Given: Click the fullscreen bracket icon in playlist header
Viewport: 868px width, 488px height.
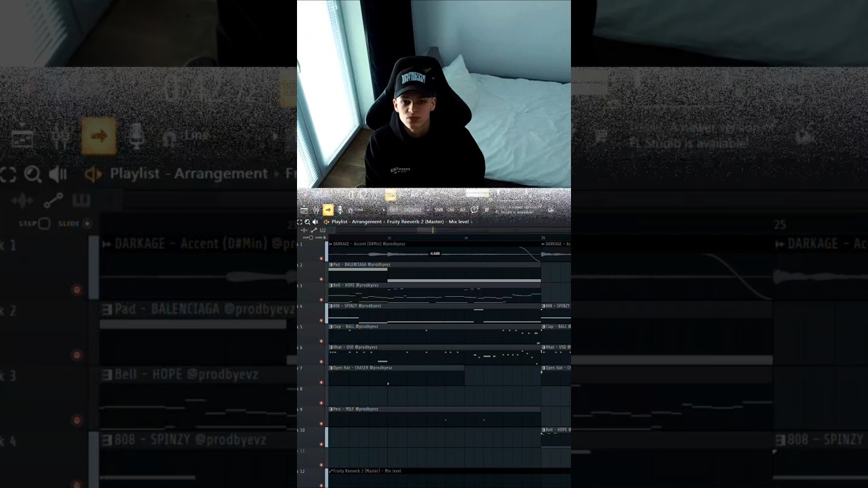Looking at the screenshot, I should [x=300, y=222].
